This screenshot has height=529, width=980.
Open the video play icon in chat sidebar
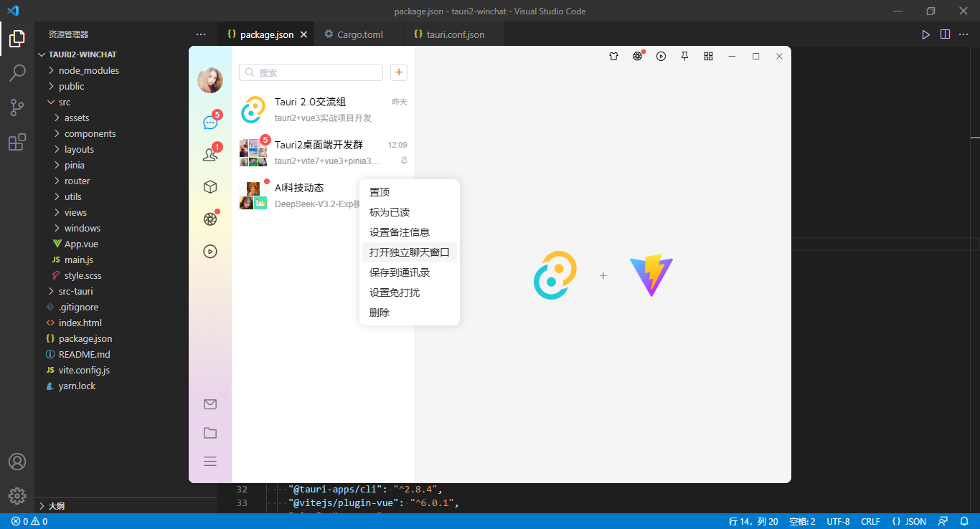[210, 252]
